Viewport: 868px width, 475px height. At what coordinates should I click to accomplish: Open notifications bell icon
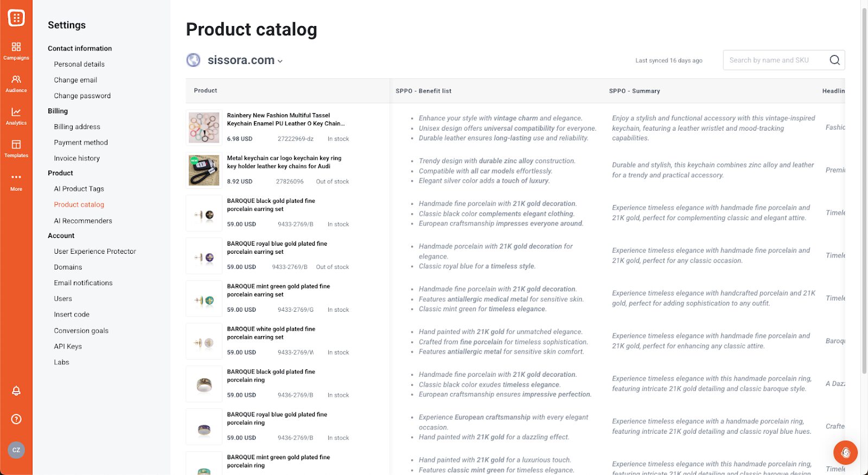[x=16, y=391]
